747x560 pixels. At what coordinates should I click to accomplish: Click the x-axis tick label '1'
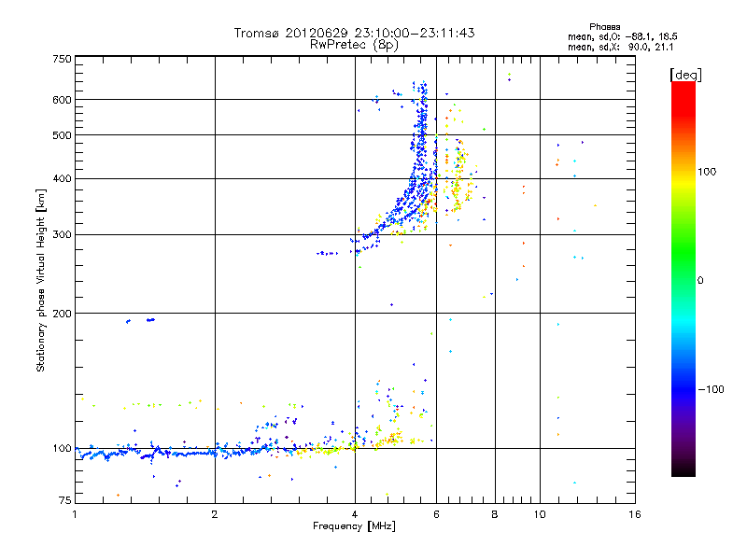click(x=75, y=514)
